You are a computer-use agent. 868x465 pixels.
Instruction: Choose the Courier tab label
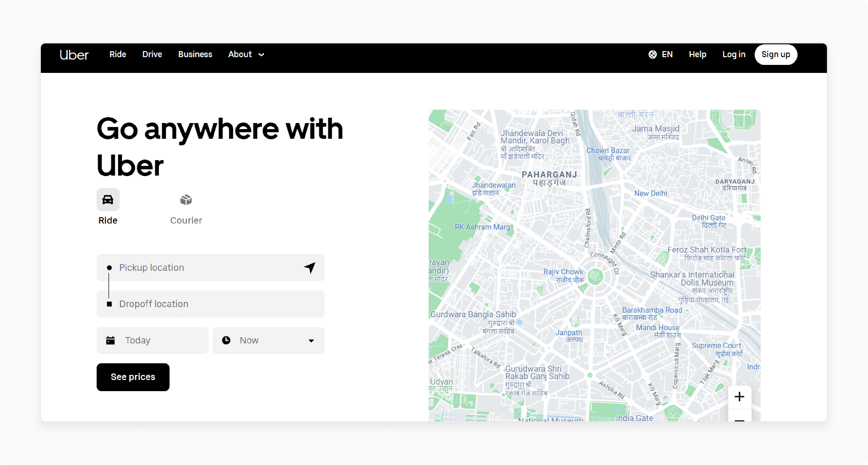(186, 220)
